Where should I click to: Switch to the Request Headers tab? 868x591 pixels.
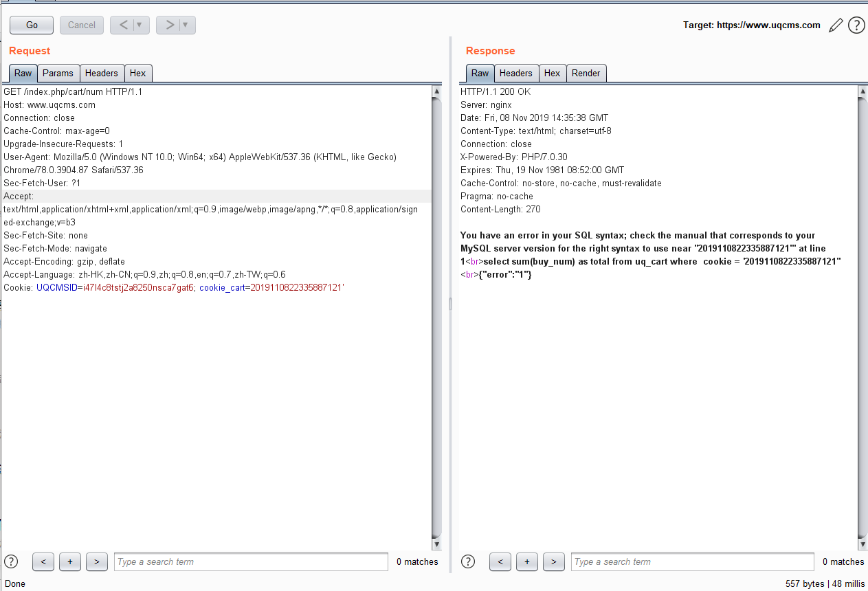click(x=102, y=73)
